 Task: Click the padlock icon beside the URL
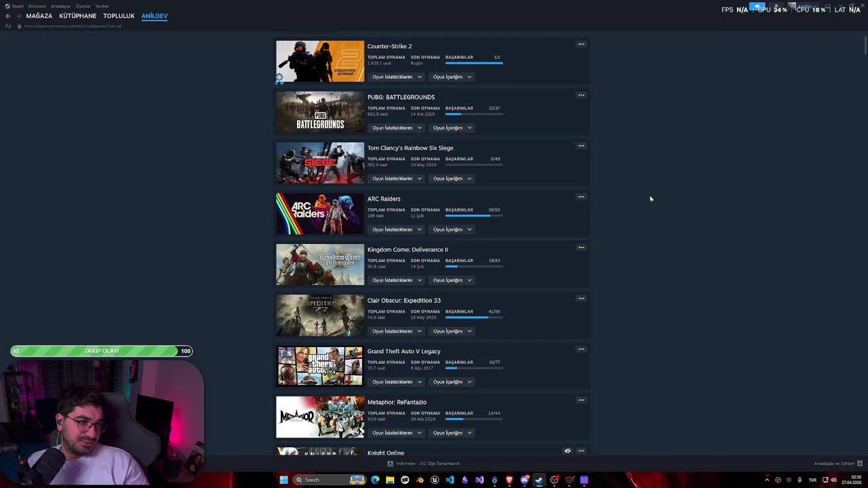(x=19, y=26)
